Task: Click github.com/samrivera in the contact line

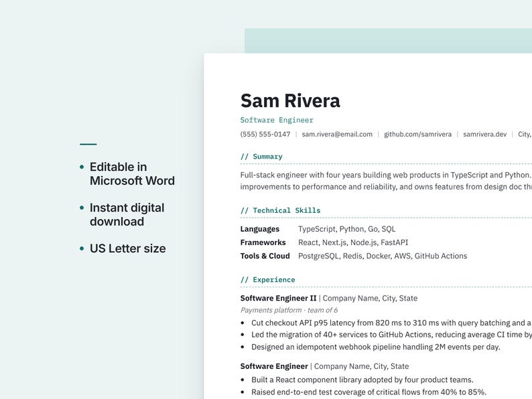Action: pyautogui.click(x=417, y=135)
